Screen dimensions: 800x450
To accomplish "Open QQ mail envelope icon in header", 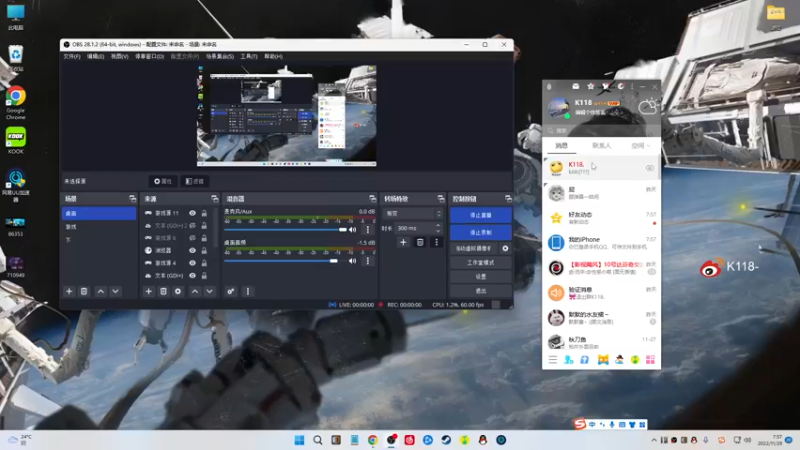I will tap(576, 86).
